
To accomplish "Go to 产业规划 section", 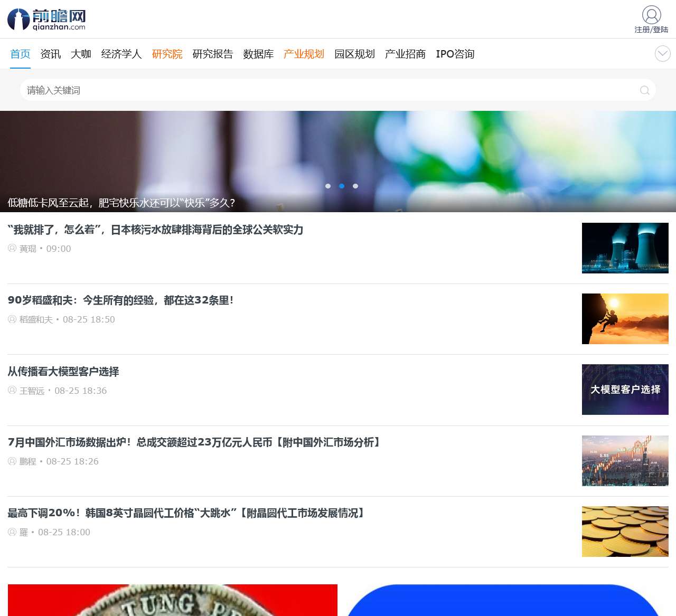I will tap(304, 54).
